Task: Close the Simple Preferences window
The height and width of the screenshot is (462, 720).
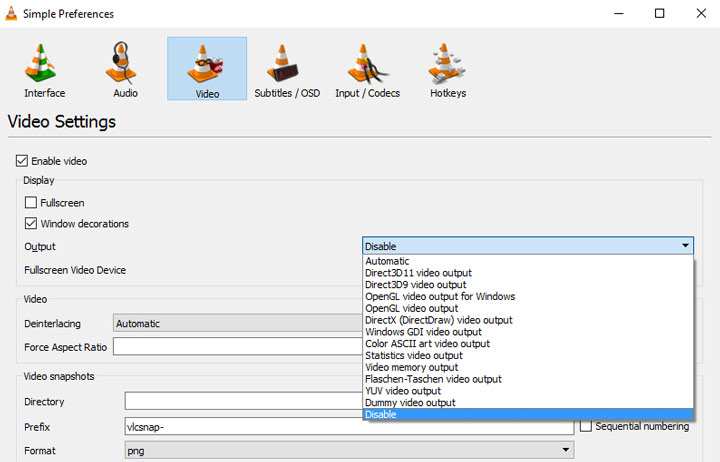Action: [701, 13]
